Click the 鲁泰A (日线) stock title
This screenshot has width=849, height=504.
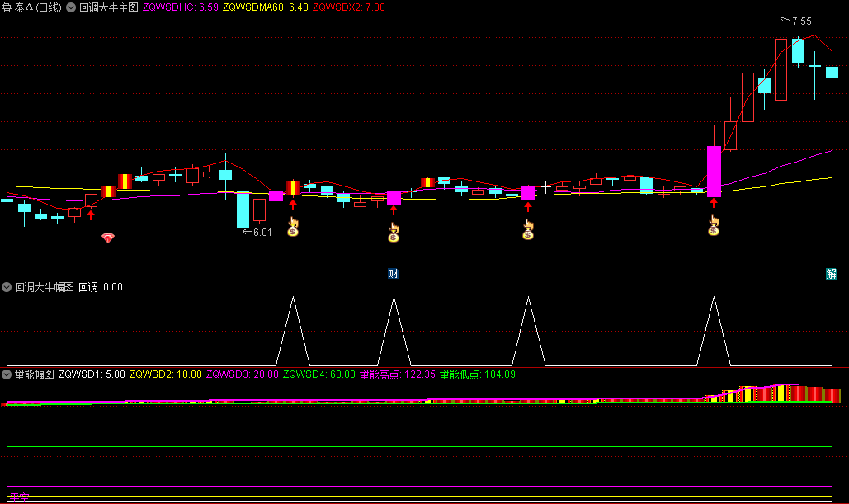point(32,7)
